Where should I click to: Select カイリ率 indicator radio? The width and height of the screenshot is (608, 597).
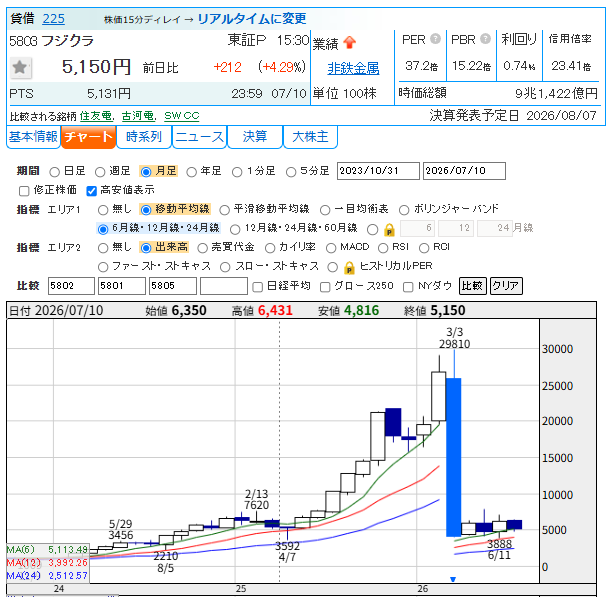pos(270,248)
